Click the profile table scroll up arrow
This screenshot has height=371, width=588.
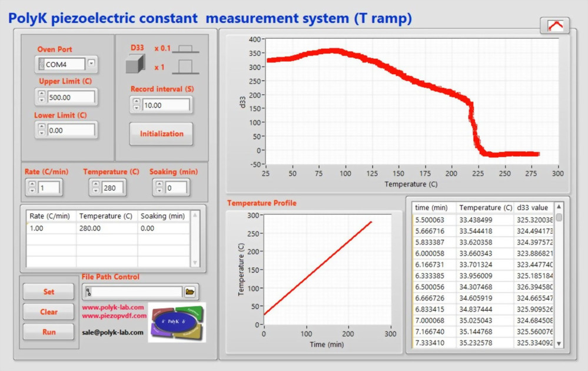[x=195, y=215]
